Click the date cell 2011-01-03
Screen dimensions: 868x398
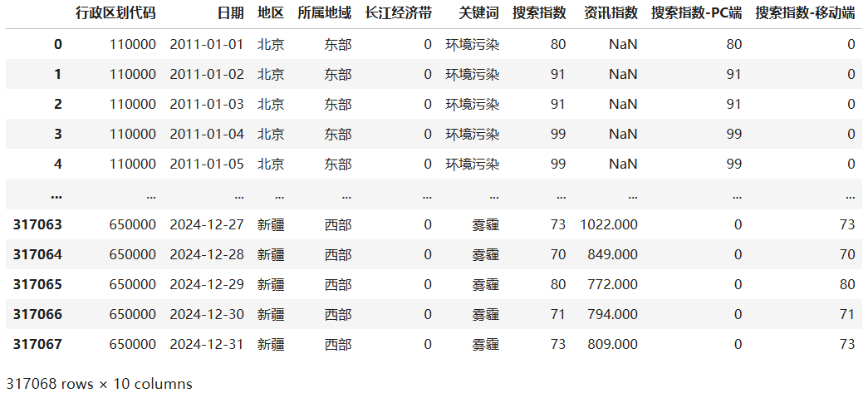click(x=207, y=105)
